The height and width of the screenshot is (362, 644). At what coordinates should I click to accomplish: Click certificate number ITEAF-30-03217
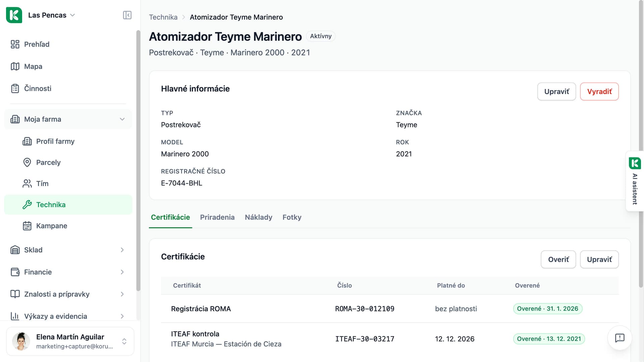[x=365, y=339]
